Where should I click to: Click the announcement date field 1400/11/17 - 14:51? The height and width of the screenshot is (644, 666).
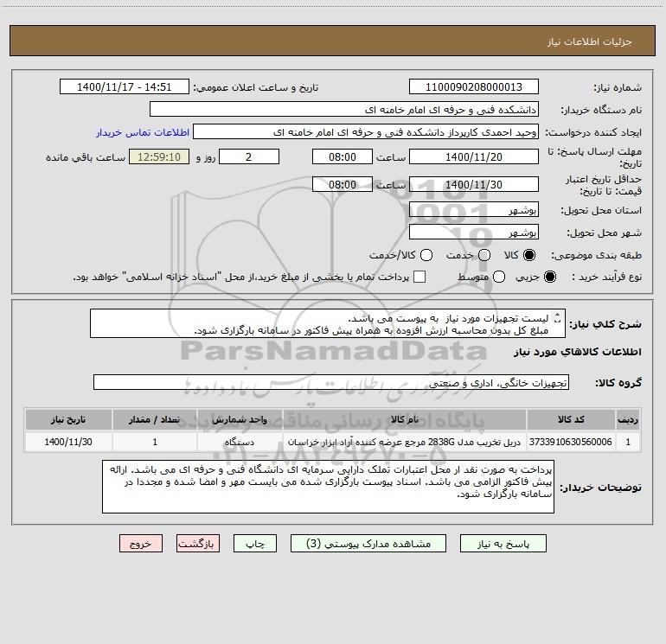124,87
